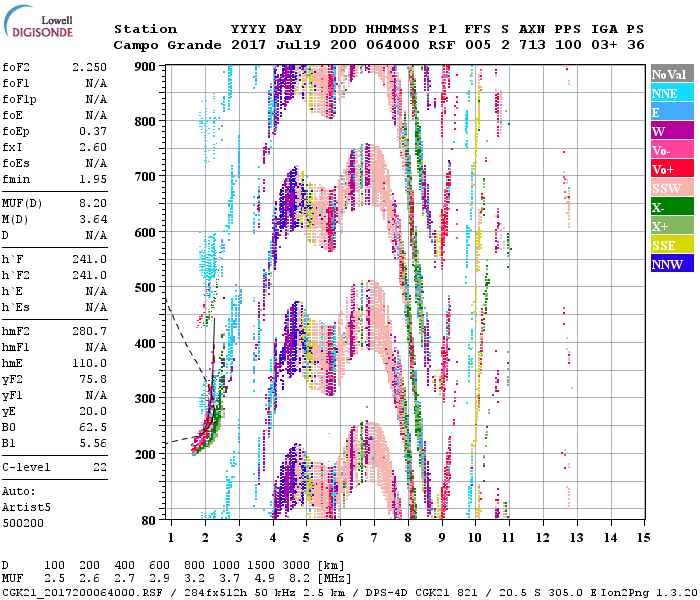Click the X- dark green legend box
The image size is (700, 600).
[671, 207]
